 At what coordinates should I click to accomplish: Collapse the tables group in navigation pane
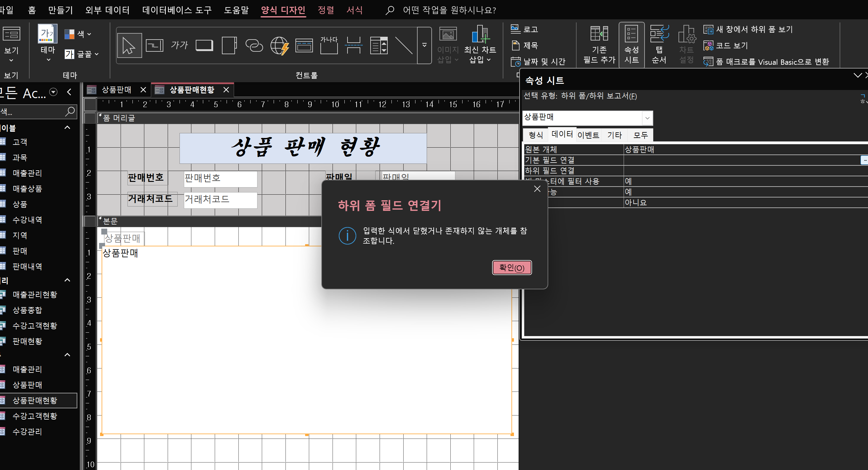pos(67,128)
